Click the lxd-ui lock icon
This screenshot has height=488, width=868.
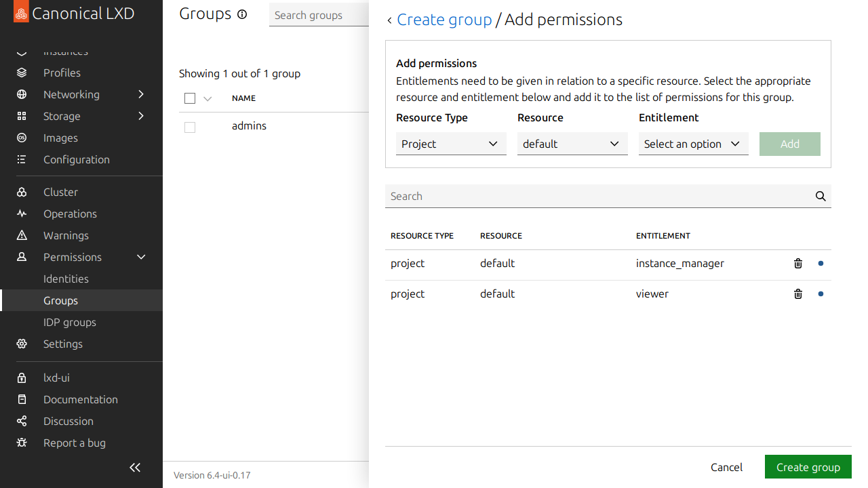click(22, 378)
